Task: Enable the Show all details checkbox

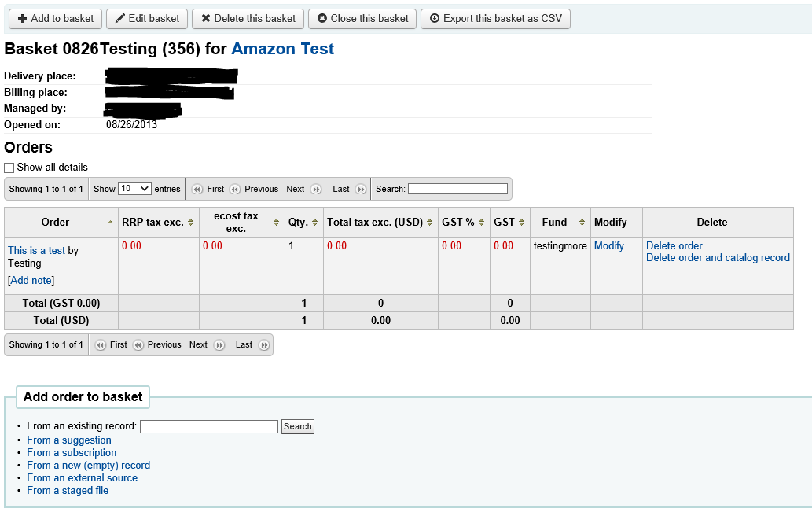Action: [x=9, y=168]
